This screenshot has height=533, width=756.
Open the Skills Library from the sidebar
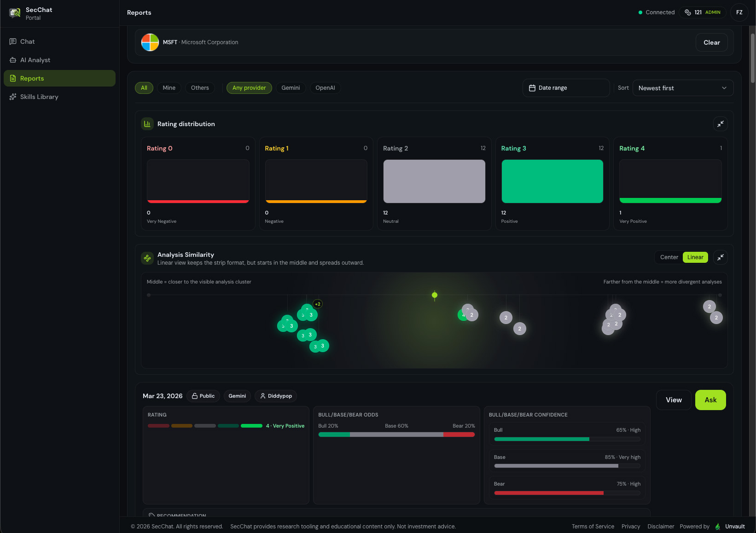coord(39,97)
